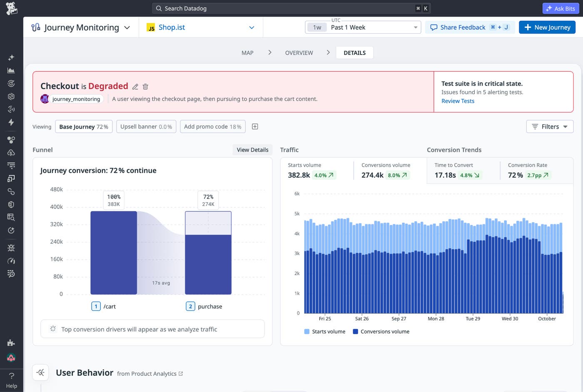Click View Details for the Funnel
Screen dimensions: 583x392
(x=252, y=150)
